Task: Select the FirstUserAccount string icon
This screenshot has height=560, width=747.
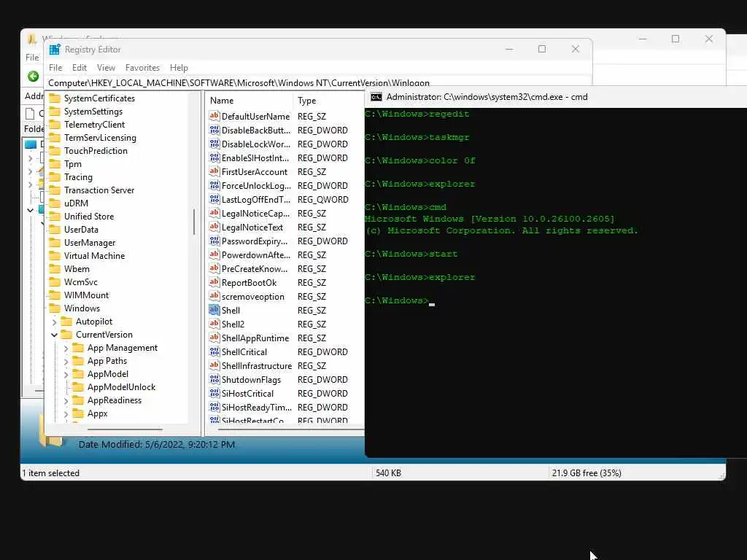Action: [214, 171]
